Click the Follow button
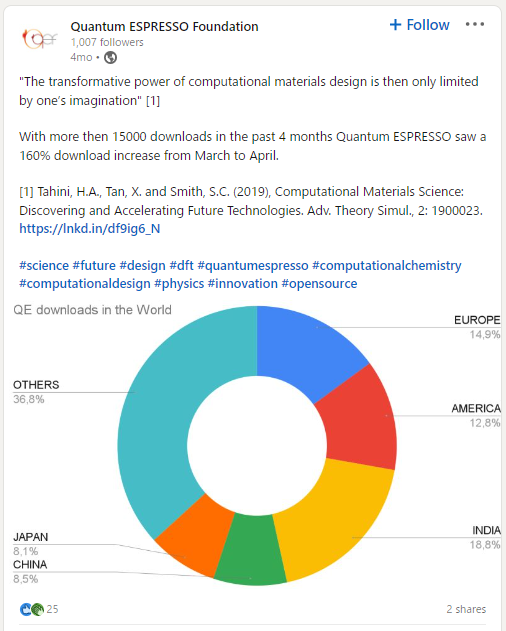The image size is (506, 631). (x=419, y=25)
